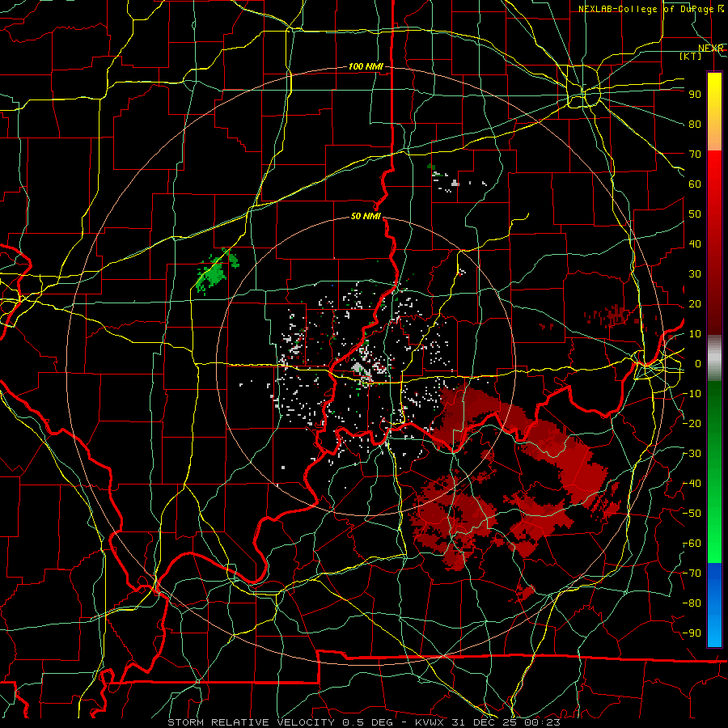Click the -10 value on the velocity scale

coord(692,394)
